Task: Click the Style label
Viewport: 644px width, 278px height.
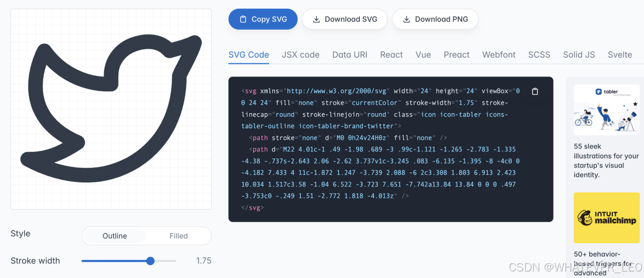Action: pos(21,234)
